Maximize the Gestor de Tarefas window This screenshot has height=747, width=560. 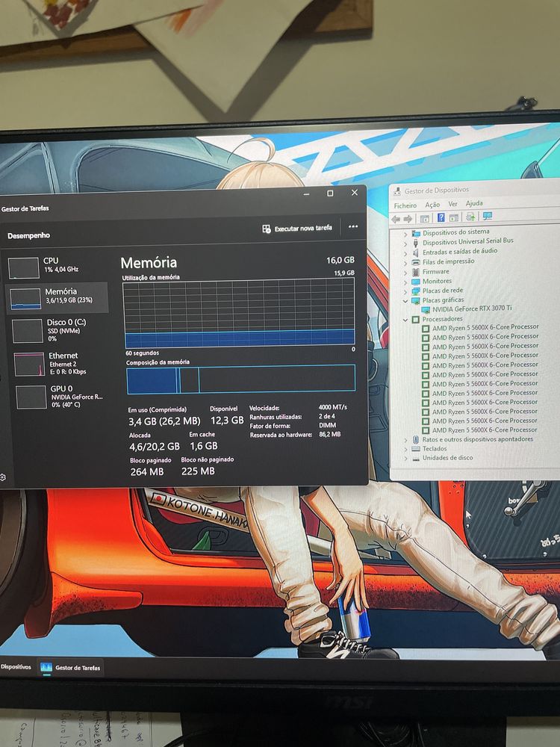point(330,193)
